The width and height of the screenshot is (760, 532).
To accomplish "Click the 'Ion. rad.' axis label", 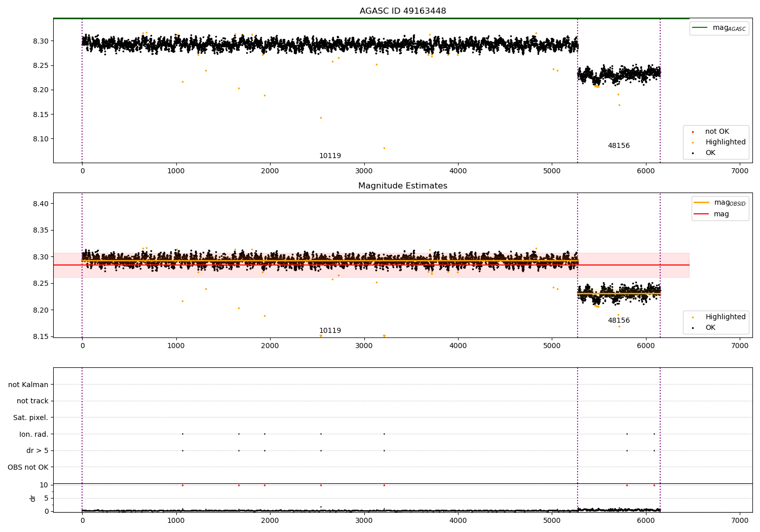I will 34,434.
